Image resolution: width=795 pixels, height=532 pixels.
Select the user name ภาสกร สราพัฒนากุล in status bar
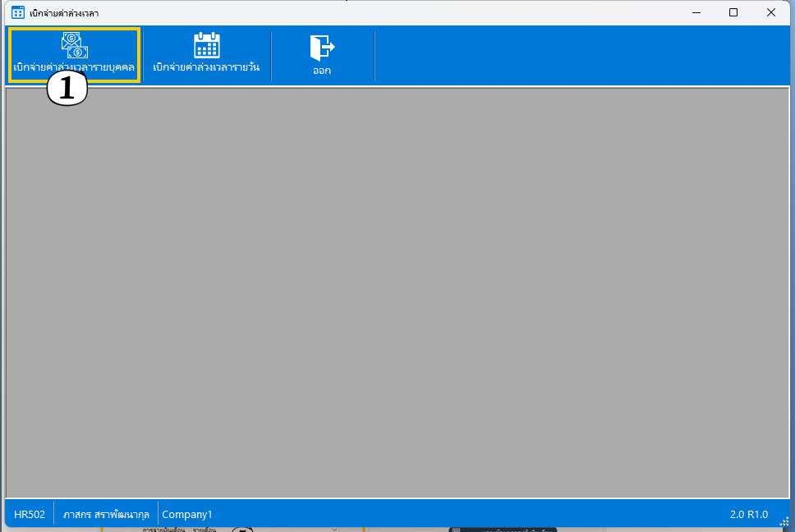click(106, 515)
